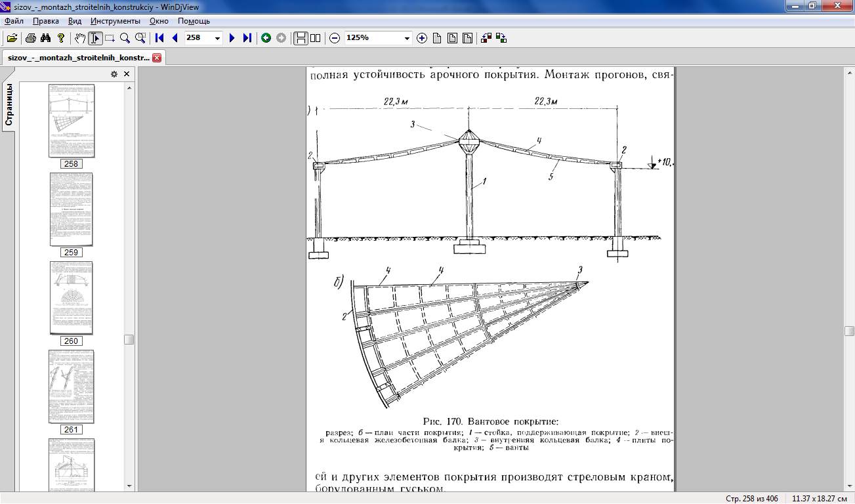Go to the previous page
This screenshot has width=855, height=504.
click(175, 38)
